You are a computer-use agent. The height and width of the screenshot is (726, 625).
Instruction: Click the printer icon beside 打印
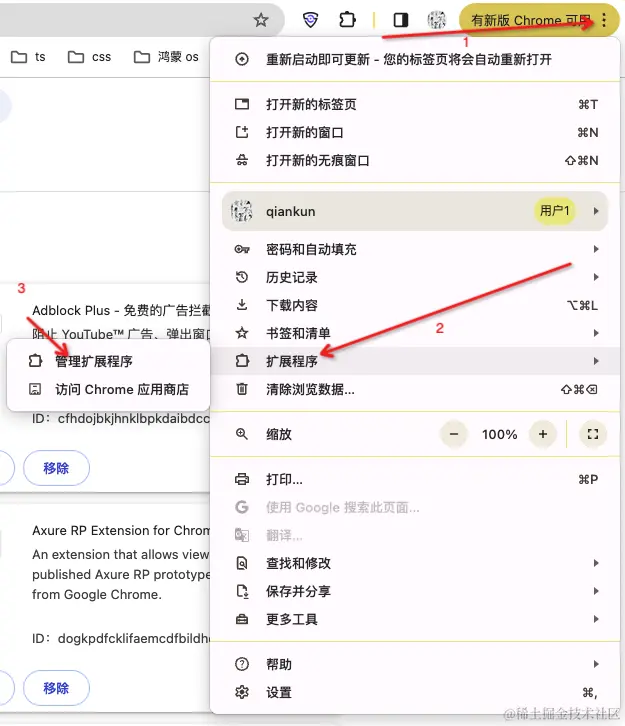click(x=242, y=479)
